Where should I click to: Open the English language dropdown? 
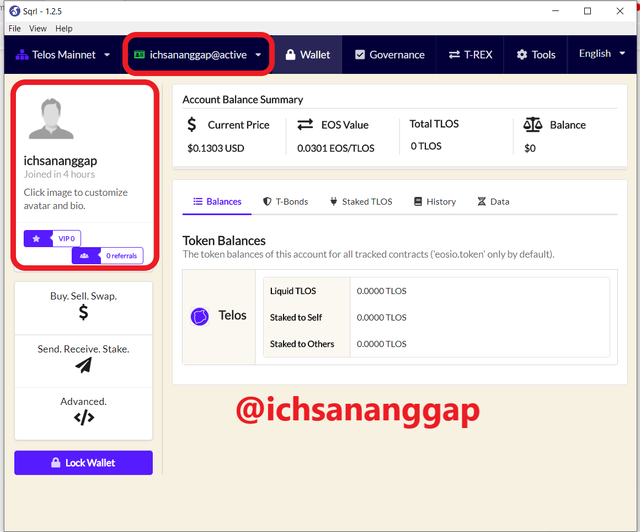(602, 54)
